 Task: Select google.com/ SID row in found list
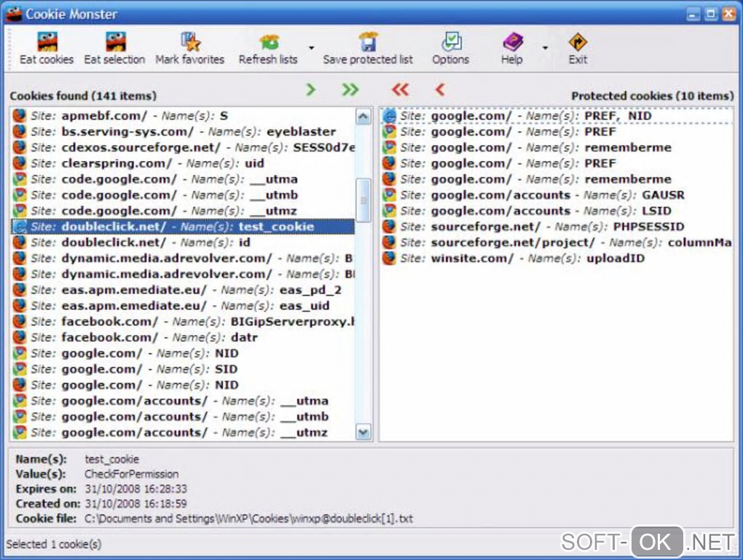[x=183, y=369]
